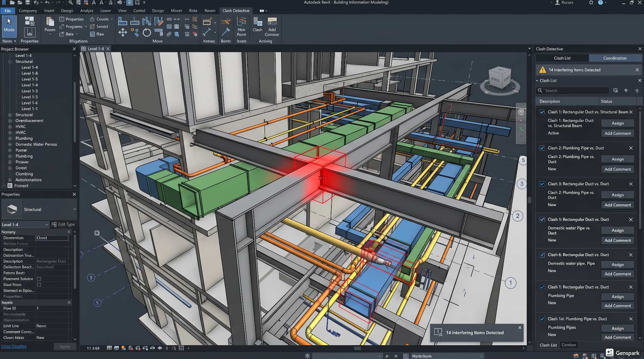Open the File menu
Viewport: 644px width, 359px height.
pos(8,11)
